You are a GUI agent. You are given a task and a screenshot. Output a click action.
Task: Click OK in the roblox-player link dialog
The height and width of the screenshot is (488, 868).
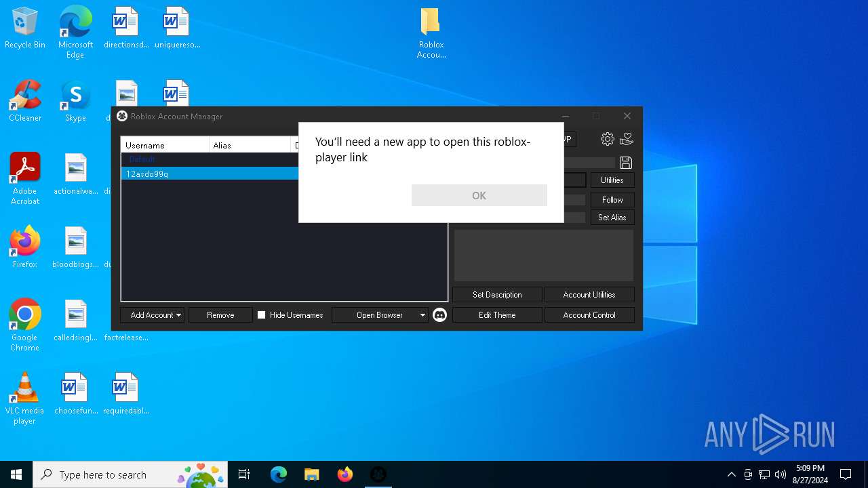point(479,195)
